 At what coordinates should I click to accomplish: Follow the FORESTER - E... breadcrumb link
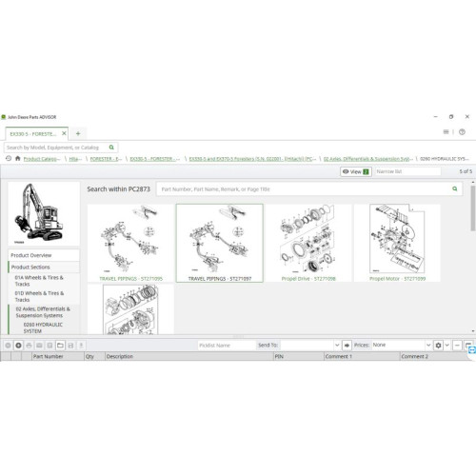tap(106, 159)
